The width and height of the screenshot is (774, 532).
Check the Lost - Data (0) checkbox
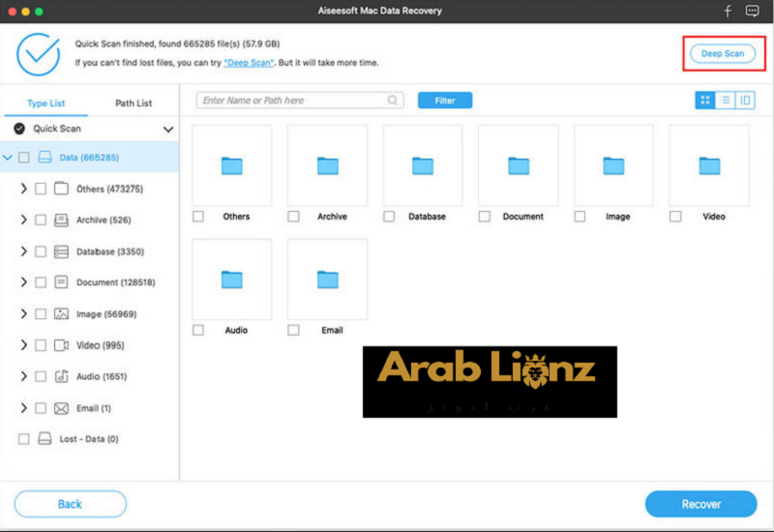23,439
